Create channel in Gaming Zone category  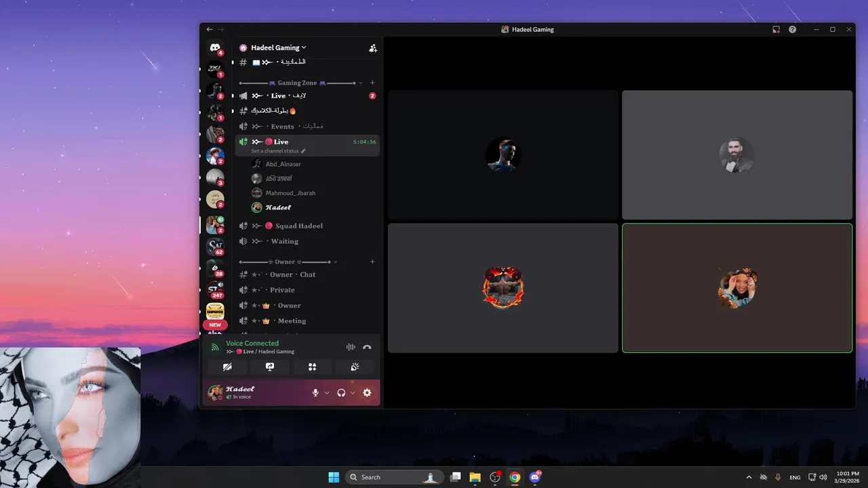pos(372,83)
